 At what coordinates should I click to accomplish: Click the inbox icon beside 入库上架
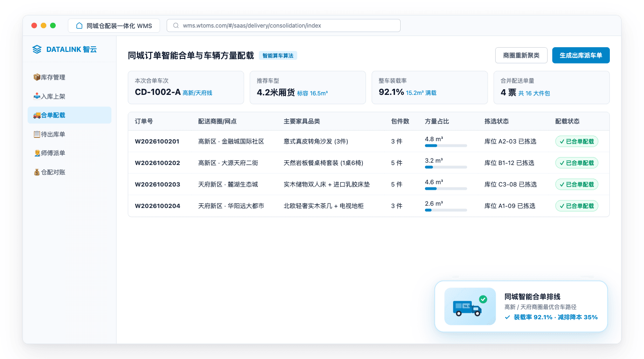[x=37, y=96]
